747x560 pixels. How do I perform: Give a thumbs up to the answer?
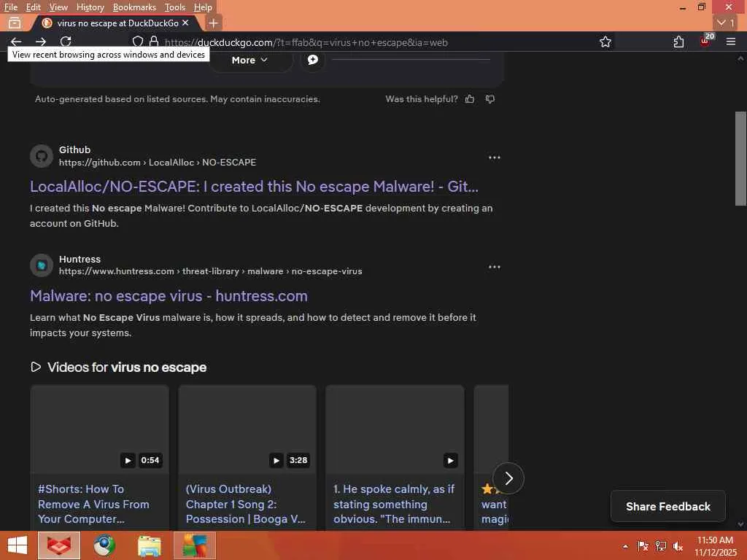(470, 99)
